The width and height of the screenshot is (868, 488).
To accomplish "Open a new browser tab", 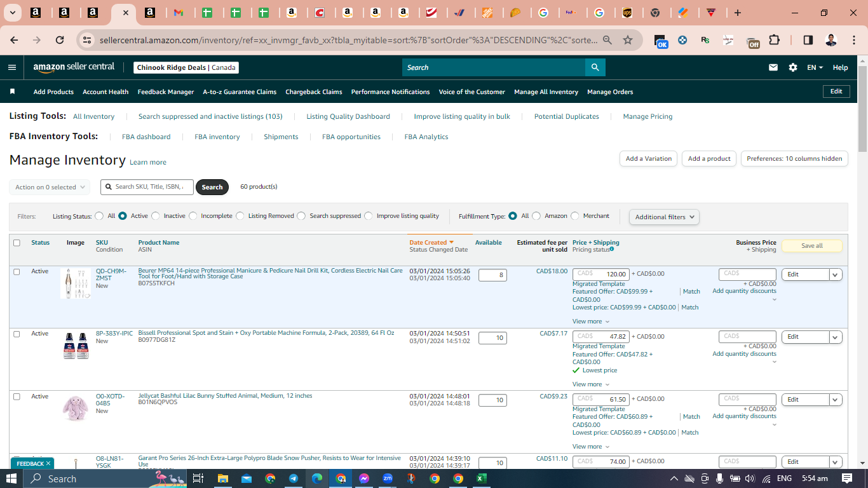I will click(737, 13).
